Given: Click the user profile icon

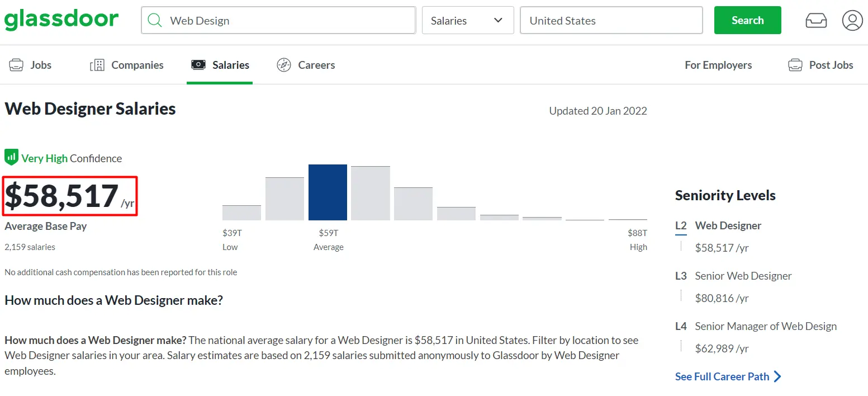Looking at the screenshot, I should [852, 20].
